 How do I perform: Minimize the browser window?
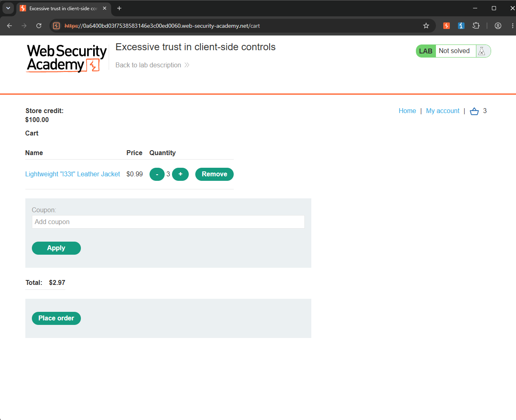pos(475,8)
